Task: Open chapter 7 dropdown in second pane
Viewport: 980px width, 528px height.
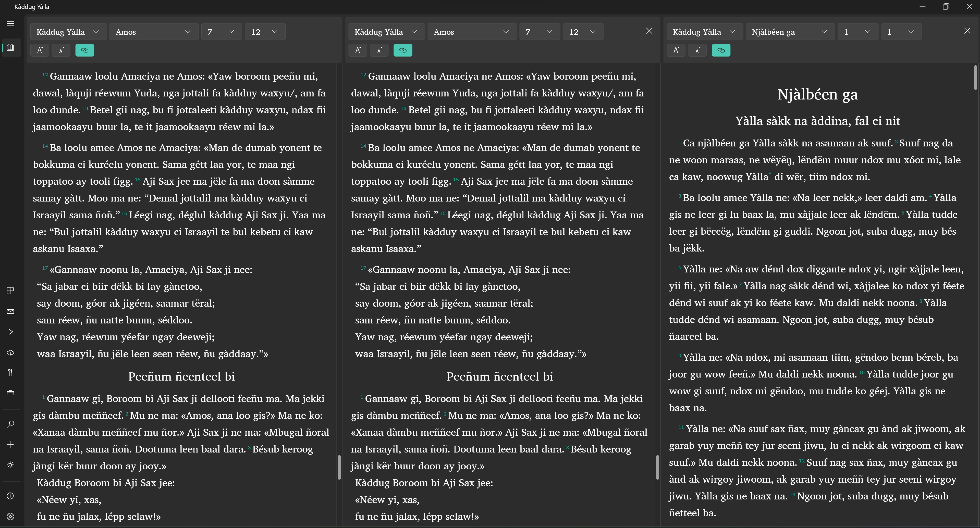Action: point(539,32)
